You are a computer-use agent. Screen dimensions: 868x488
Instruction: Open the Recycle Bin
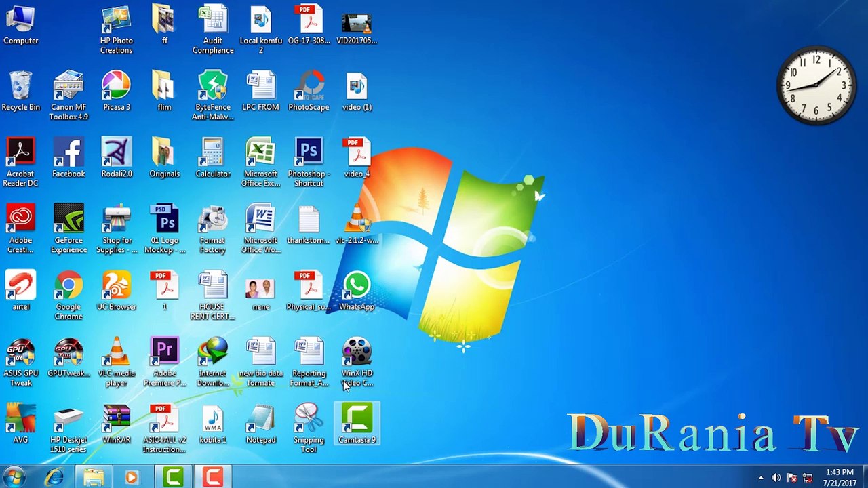point(20,91)
